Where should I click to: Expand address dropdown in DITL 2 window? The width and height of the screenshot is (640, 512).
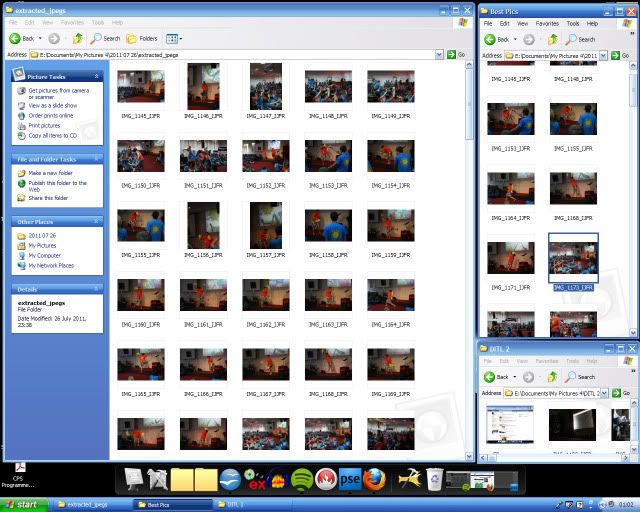click(x=604, y=393)
